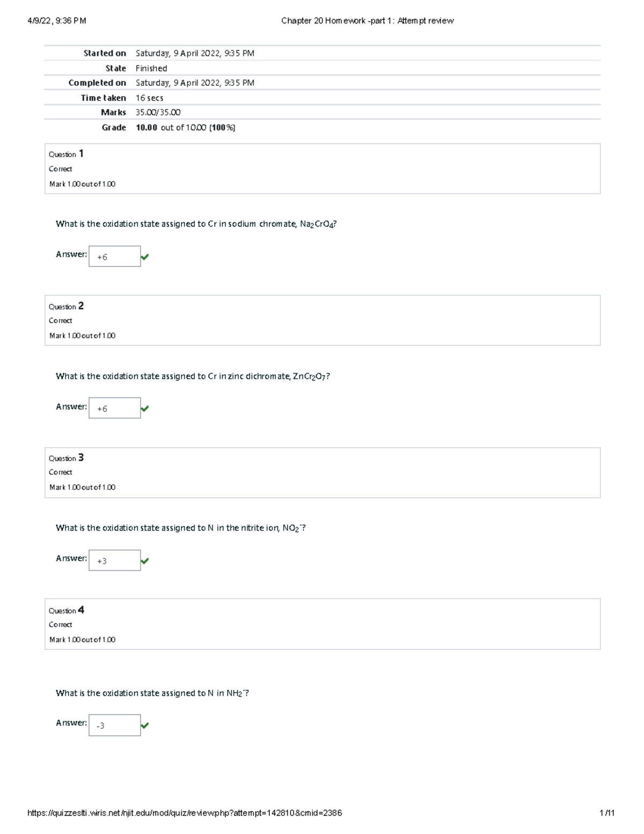The width and height of the screenshot is (644, 834).
Task: Select the nitrite ion answer input box
Action: 114,560
